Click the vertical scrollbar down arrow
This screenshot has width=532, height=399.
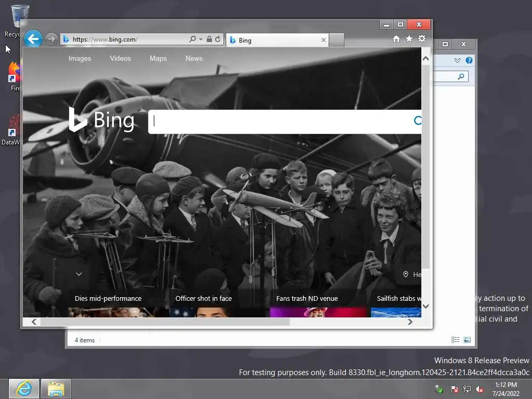click(425, 306)
